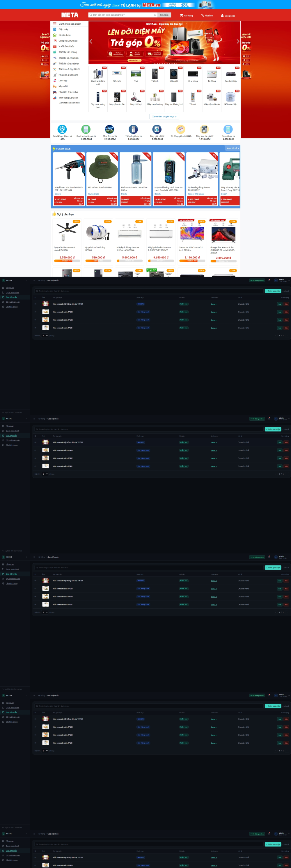Focus the product search input field
Screen dimensions: 291x868
pos(123,15)
